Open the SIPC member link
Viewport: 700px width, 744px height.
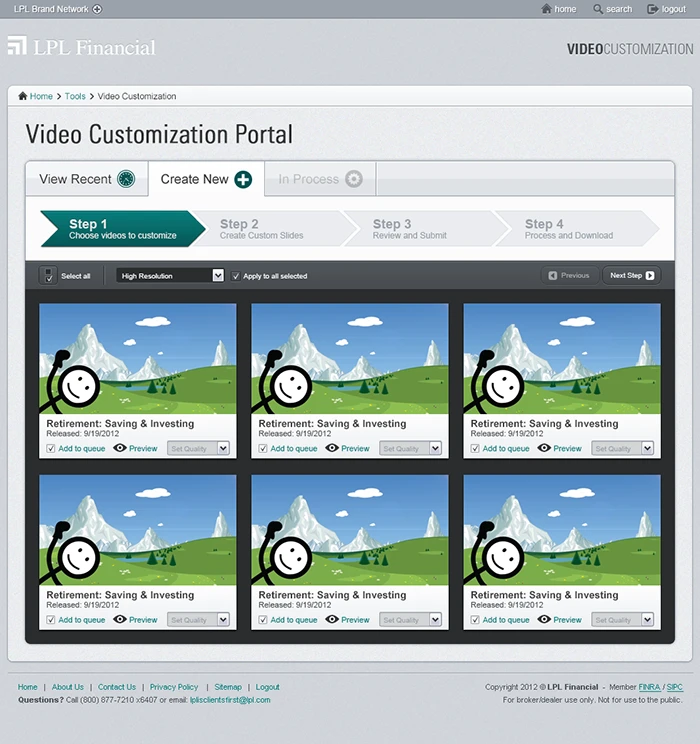coord(675,687)
